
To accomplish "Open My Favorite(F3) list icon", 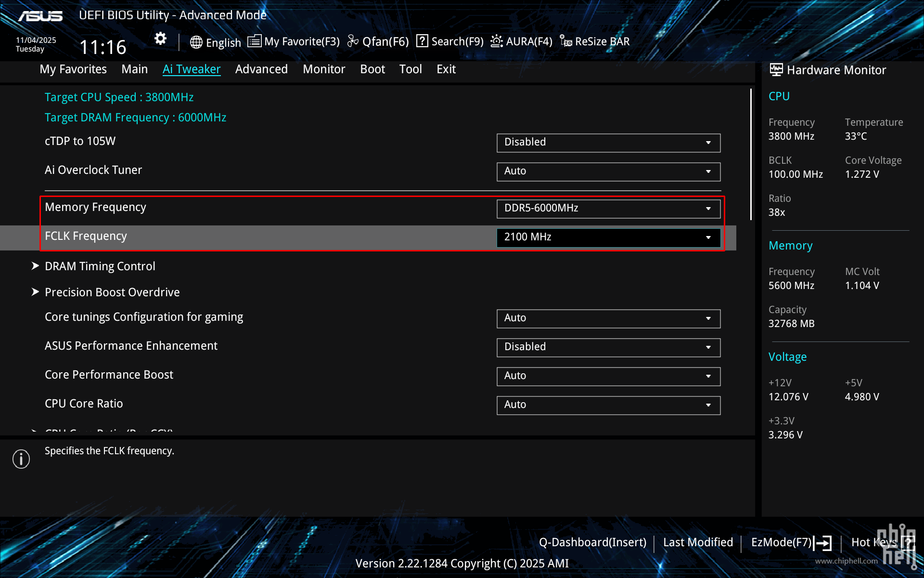I will point(254,41).
